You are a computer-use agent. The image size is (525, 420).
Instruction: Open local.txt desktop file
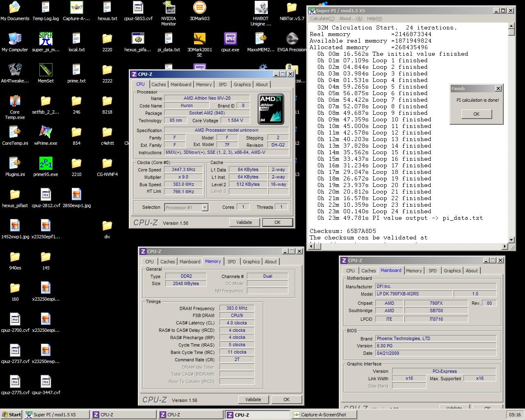click(76, 43)
